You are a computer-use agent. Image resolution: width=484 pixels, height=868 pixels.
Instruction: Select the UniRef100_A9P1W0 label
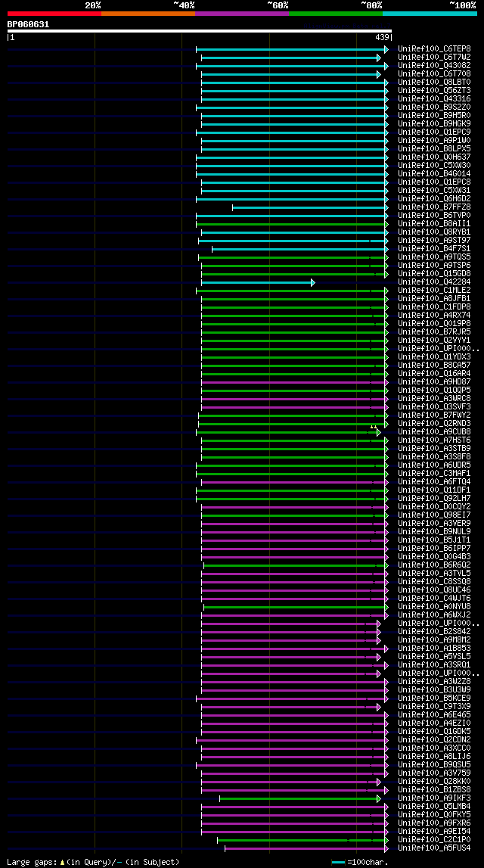coord(434,141)
